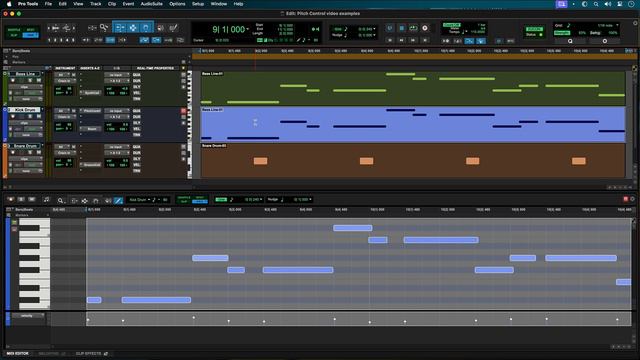Solo the Snare Drum track
640x360 pixels.
point(30,152)
